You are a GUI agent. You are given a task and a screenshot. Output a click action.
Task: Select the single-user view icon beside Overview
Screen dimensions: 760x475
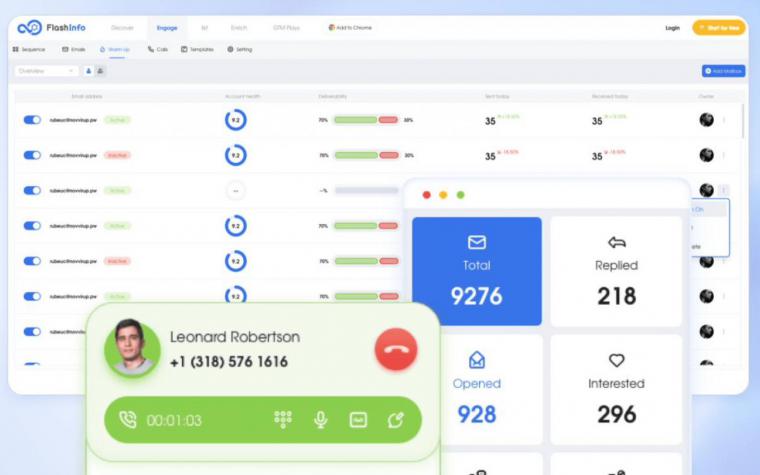point(88,71)
